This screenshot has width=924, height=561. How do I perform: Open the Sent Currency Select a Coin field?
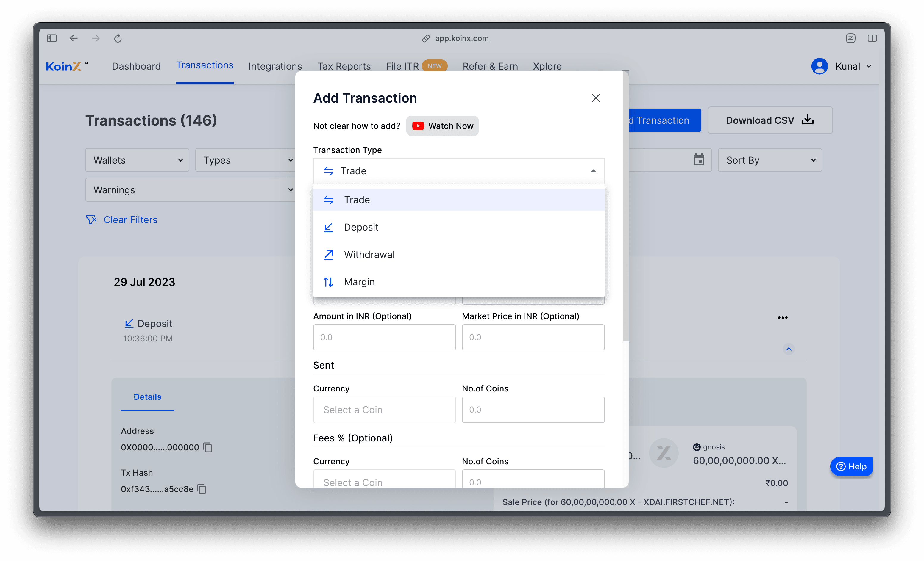click(x=384, y=410)
